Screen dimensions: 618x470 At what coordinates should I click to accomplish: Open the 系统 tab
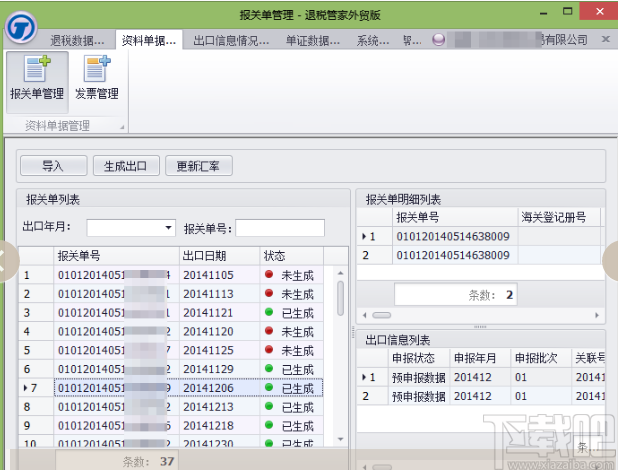point(373,40)
